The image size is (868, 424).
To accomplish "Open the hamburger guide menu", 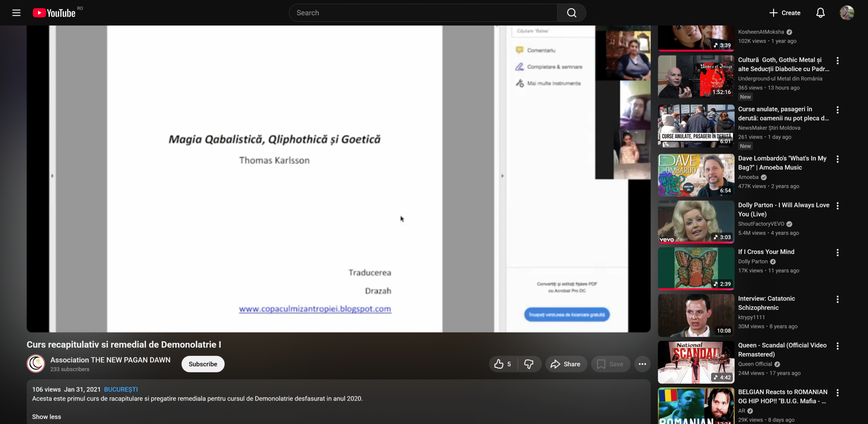I will pyautogui.click(x=16, y=13).
